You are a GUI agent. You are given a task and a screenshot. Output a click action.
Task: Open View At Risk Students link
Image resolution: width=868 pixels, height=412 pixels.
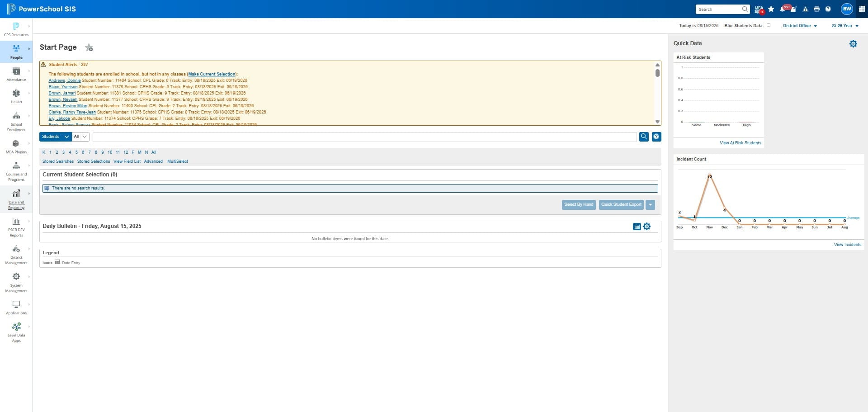coord(740,143)
